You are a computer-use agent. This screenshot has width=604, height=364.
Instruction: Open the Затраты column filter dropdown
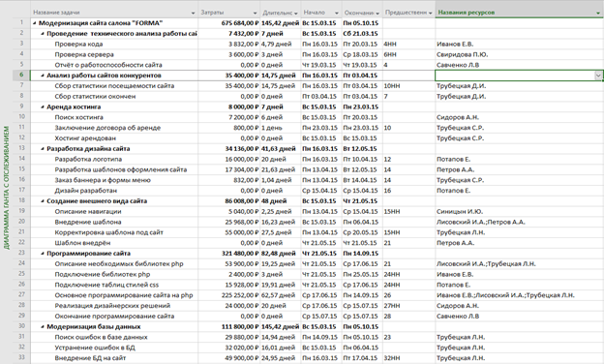[x=255, y=14]
